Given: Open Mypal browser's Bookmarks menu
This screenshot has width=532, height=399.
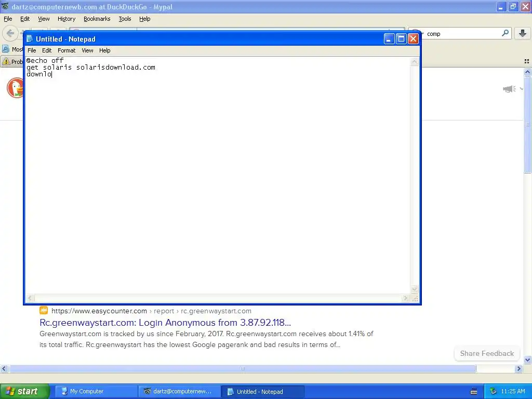Looking at the screenshot, I should point(97,19).
